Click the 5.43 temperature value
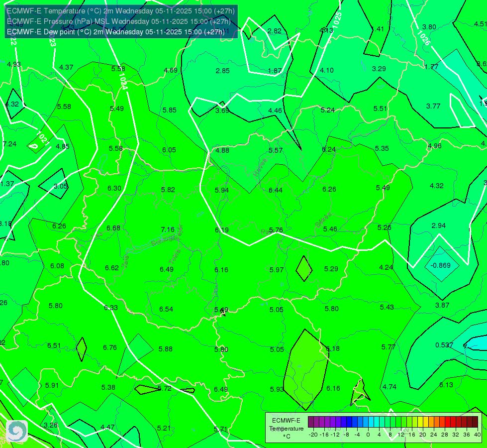 [x=387, y=307]
